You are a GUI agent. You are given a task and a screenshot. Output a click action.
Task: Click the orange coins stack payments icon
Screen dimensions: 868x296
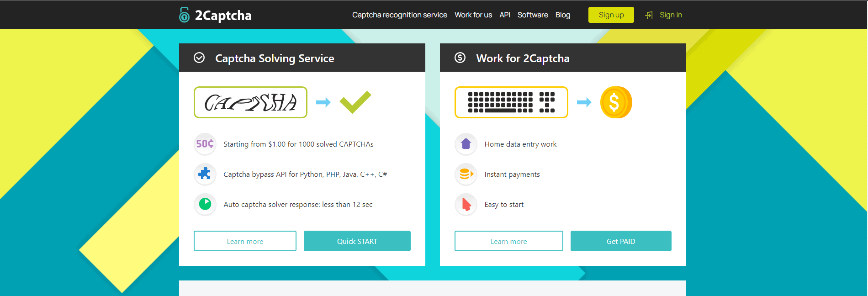pyautogui.click(x=466, y=174)
